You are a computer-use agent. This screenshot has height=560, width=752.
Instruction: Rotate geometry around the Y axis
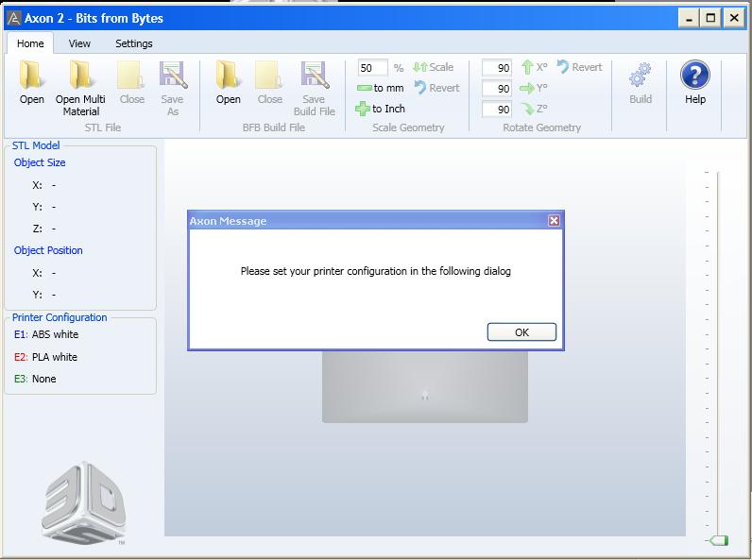tap(534, 88)
